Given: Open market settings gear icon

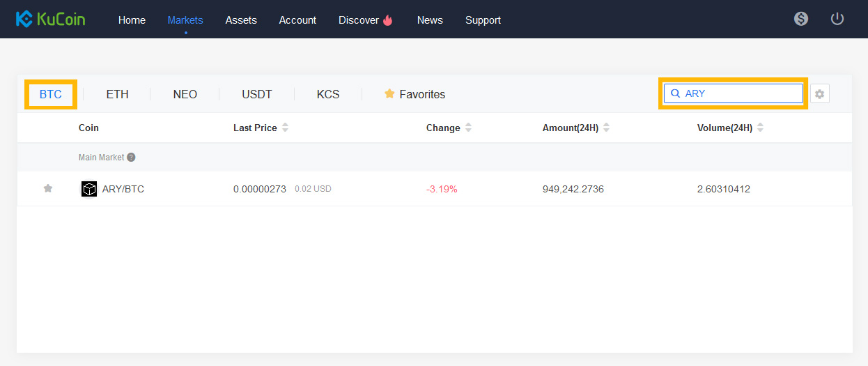Looking at the screenshot, I should coord(820,93).
